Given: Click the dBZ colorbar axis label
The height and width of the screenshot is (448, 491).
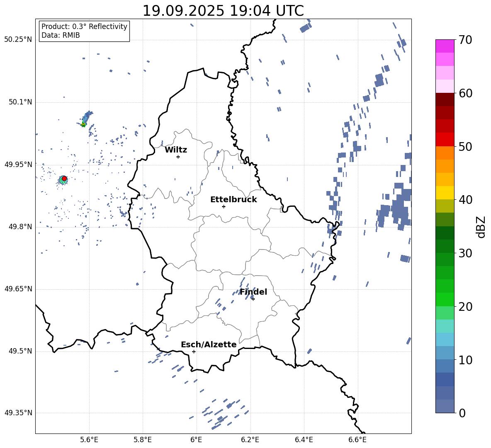Looking at the screenshot, I should (481, 227).
